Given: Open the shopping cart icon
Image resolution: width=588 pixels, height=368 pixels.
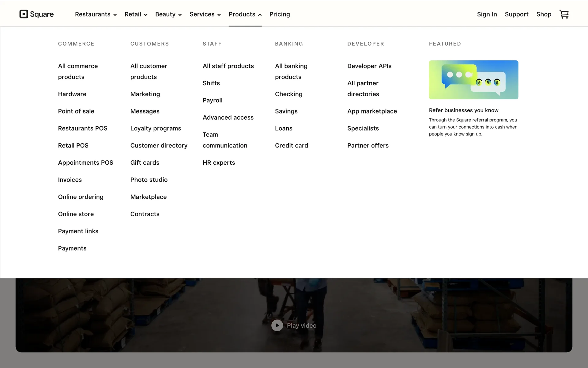Looking at the screenshot, I should click(x=564, y=14).
